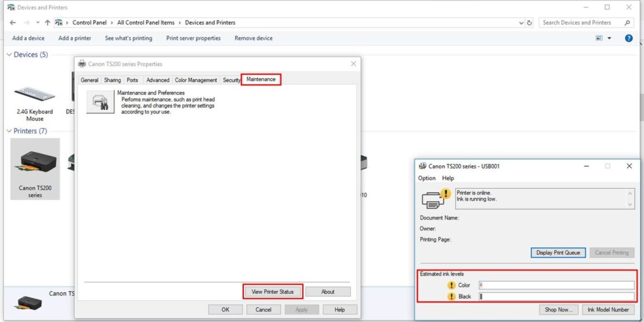Open the address bar history dropdown
644x322 pixels.
coord(521,23)
